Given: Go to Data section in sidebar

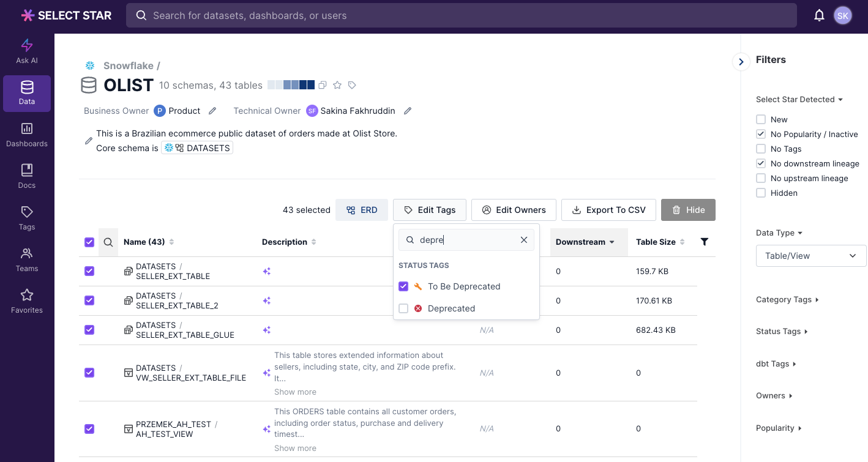Looking at the screenshot, I should pyautogui.click(x=27, y=94).
